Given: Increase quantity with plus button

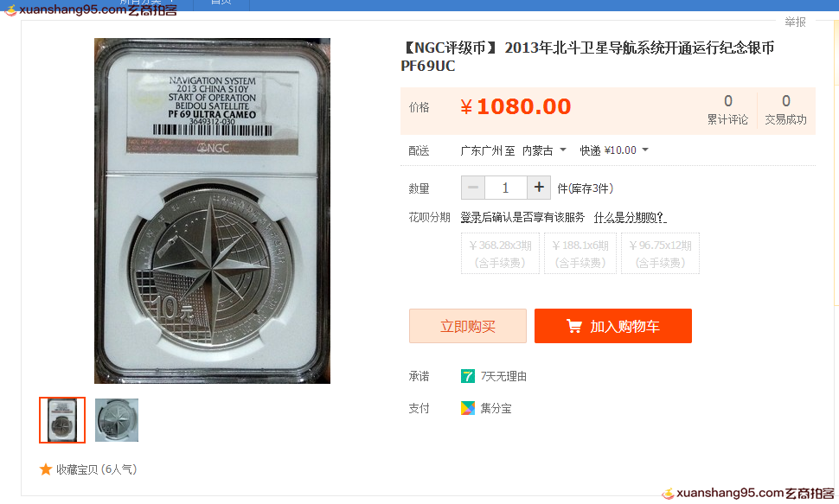Looking at the screenshot, I should [539, 188].
